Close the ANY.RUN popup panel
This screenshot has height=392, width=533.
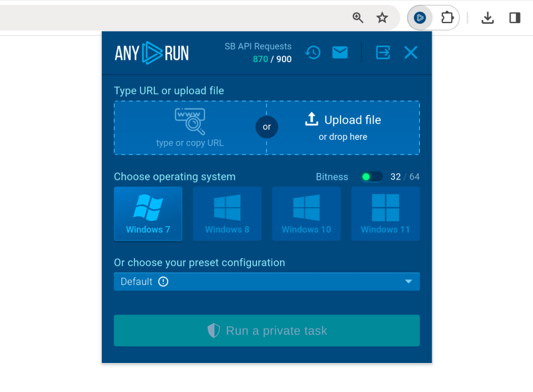(410, 53)
